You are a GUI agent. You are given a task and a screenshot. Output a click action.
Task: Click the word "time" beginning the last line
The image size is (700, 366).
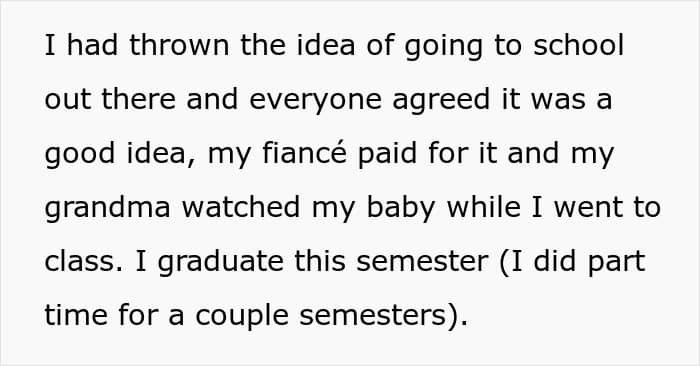coord(76,315)
